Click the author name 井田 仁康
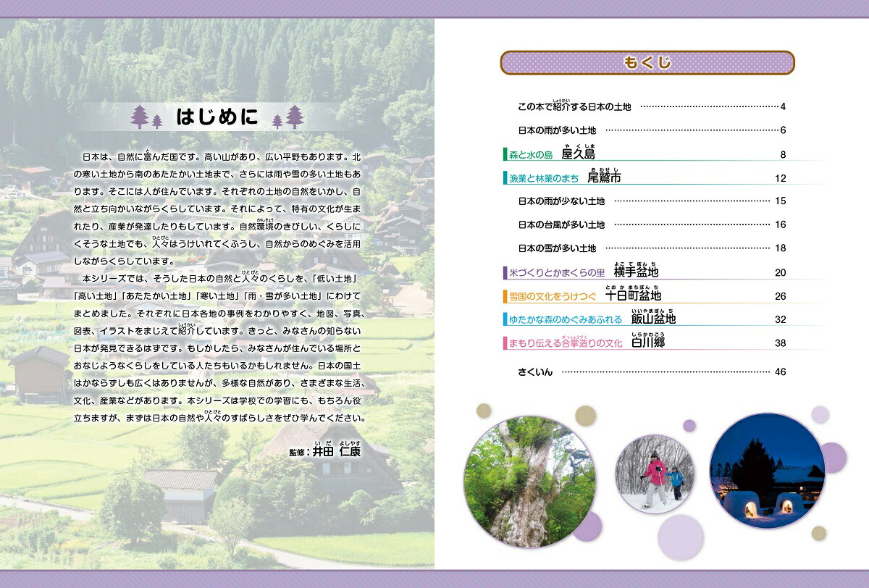 (x=335, y=451)
